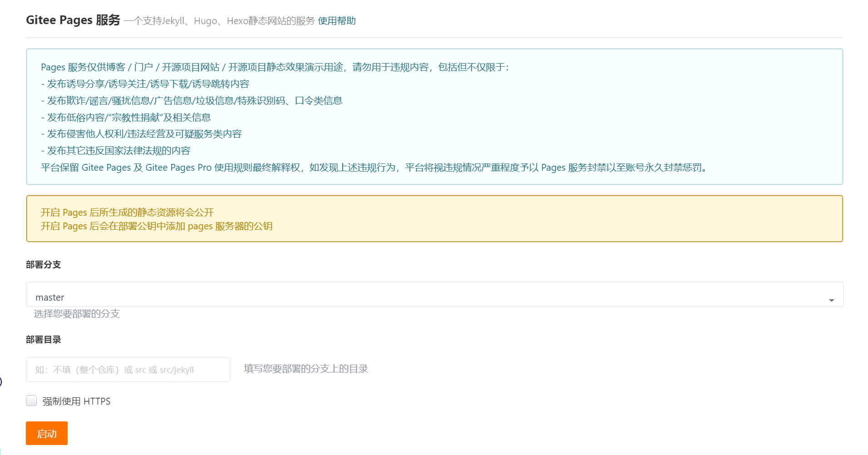Click the Gitee Pages 服务 heading
The width and height of the screenshot is (868, 455).
(73, 20)
